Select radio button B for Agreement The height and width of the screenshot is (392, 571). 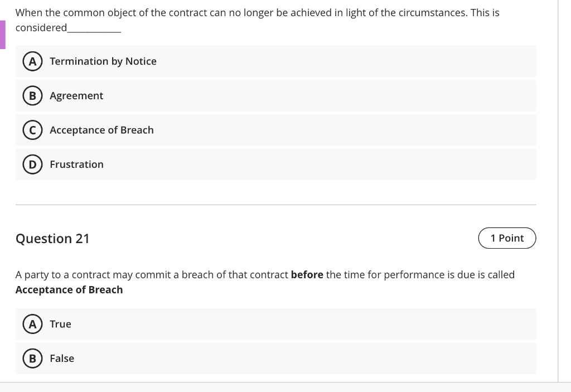click(x=32, y=95)
